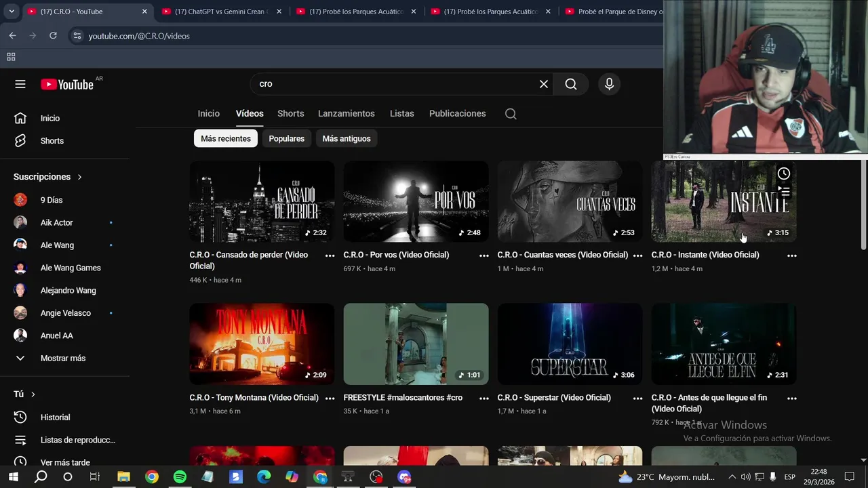The image size is (868, 488).
Task: Open options for Tony Montana video
Action: point(330,399)
